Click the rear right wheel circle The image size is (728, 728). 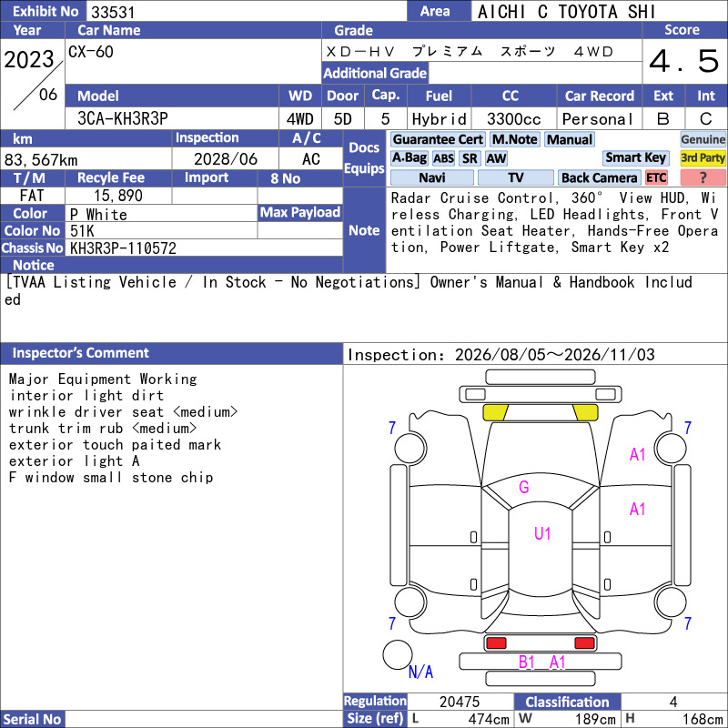(x=671, y=602)
